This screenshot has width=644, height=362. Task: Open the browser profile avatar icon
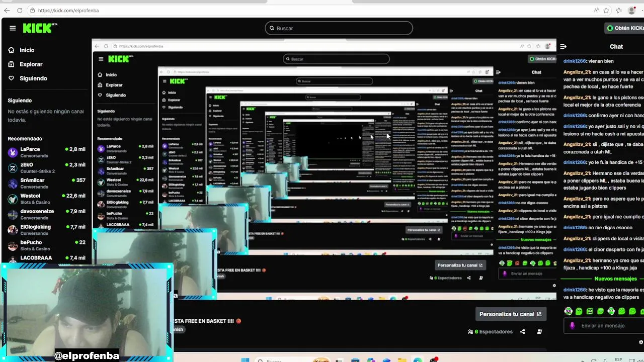(x=632, y=10)
